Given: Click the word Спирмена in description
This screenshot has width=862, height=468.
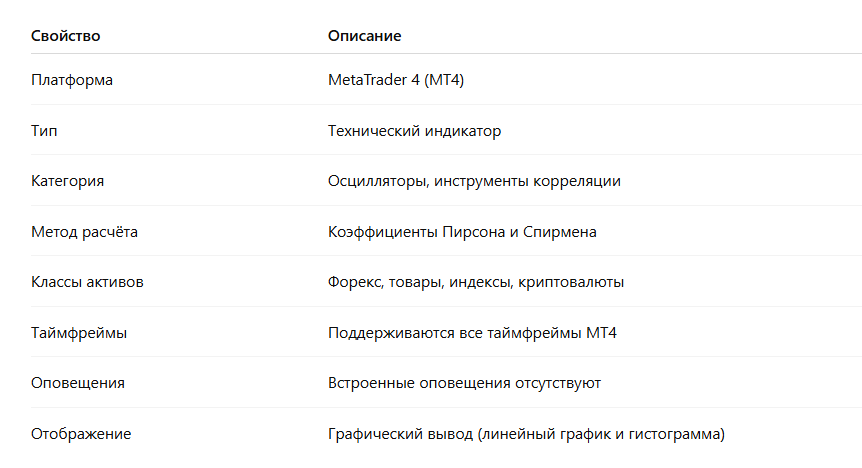Looking at the screenshot, I should [560, 232].
